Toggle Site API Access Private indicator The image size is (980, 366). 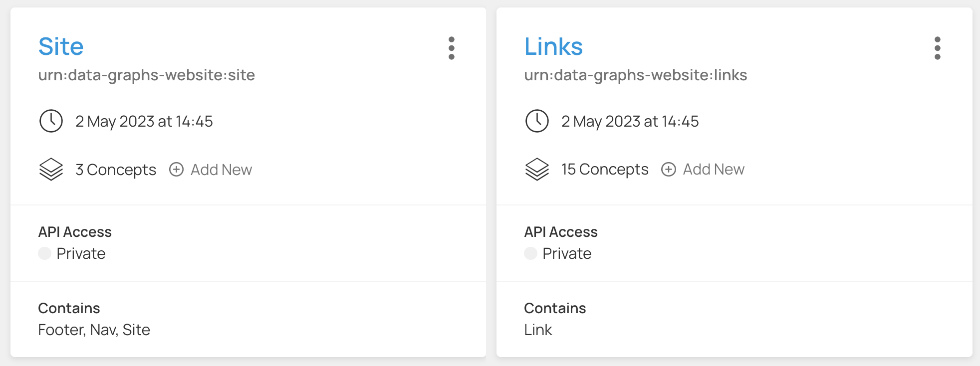45,253
